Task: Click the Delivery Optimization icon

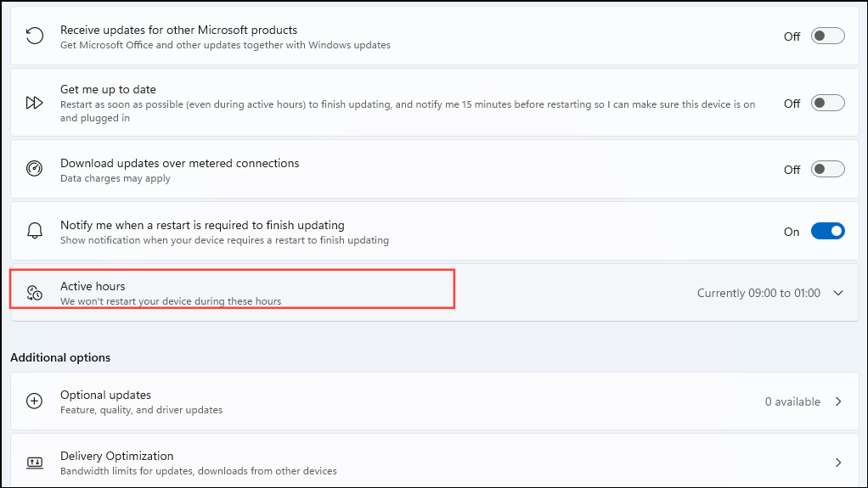Action: [x=35, y=463]
